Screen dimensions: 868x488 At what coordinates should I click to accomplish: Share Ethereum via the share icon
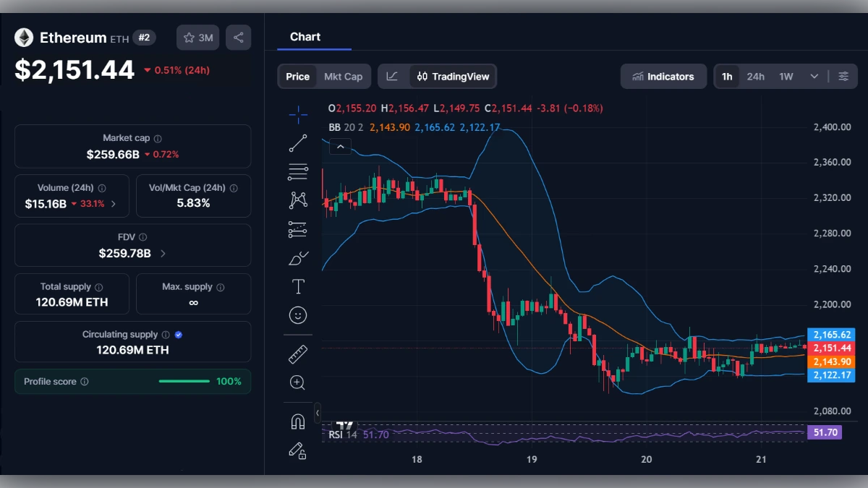click(239, 38)
